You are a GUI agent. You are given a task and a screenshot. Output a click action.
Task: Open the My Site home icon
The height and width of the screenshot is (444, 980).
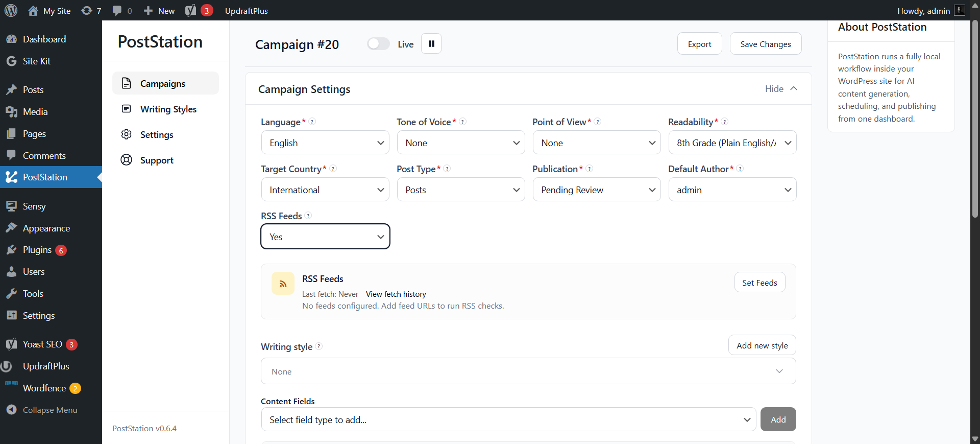tap(33, 11)
